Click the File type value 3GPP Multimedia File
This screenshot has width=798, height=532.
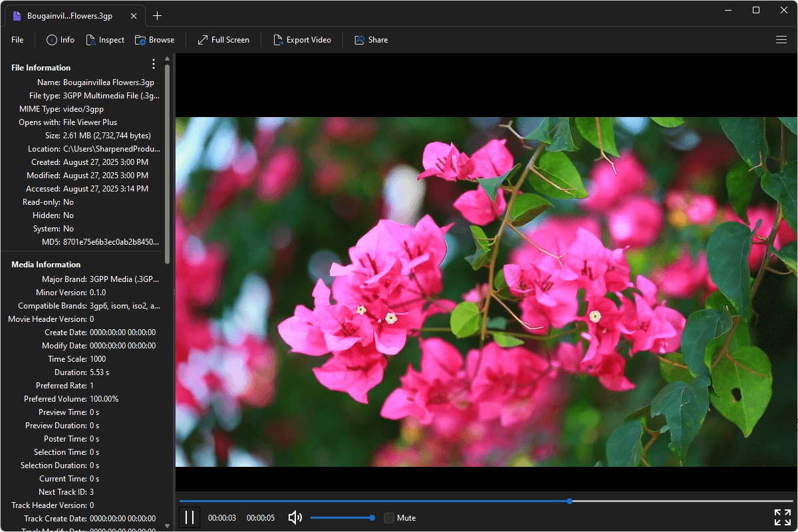click(x=111, y=96)
